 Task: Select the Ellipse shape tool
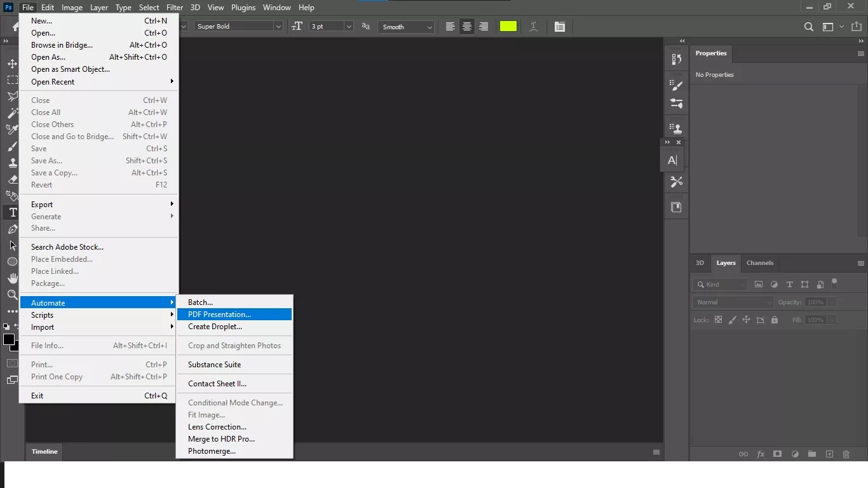coord(12,262)
